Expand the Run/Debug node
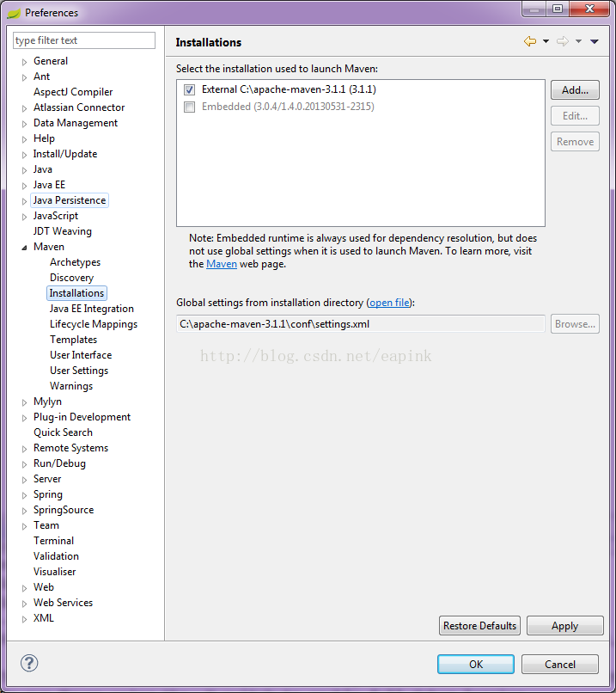 (x=25, y=464)
